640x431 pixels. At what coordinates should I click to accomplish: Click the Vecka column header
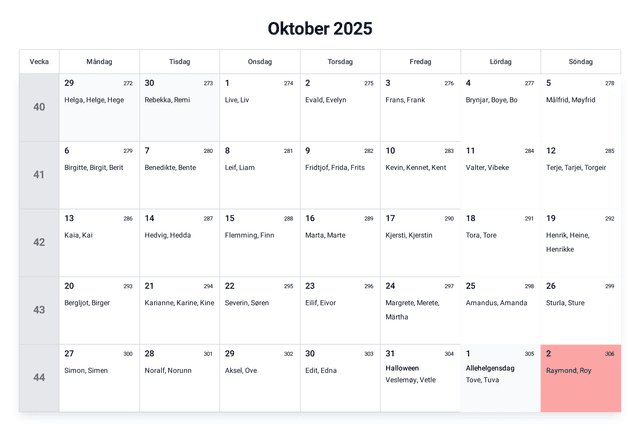pyautogui.click(x=39, y=62)
